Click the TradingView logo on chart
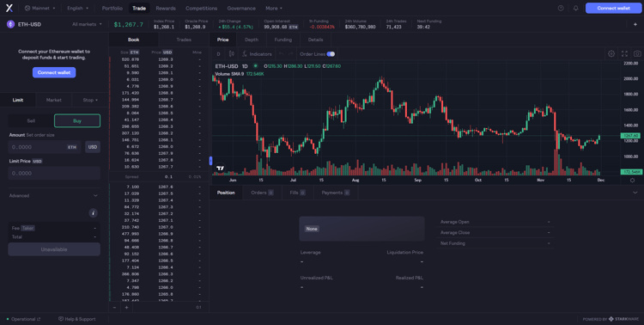Viewport: 644px width, 325px height. [220, 169]
